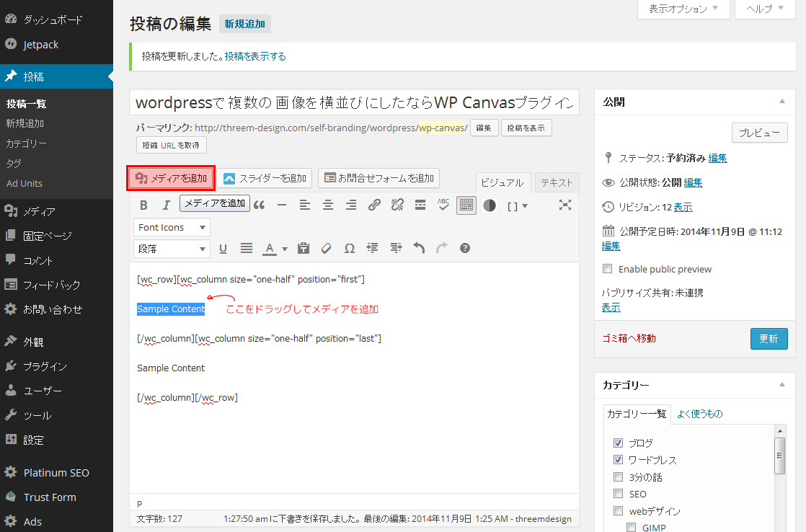Decrease indent in editor

tap(373, 249)
